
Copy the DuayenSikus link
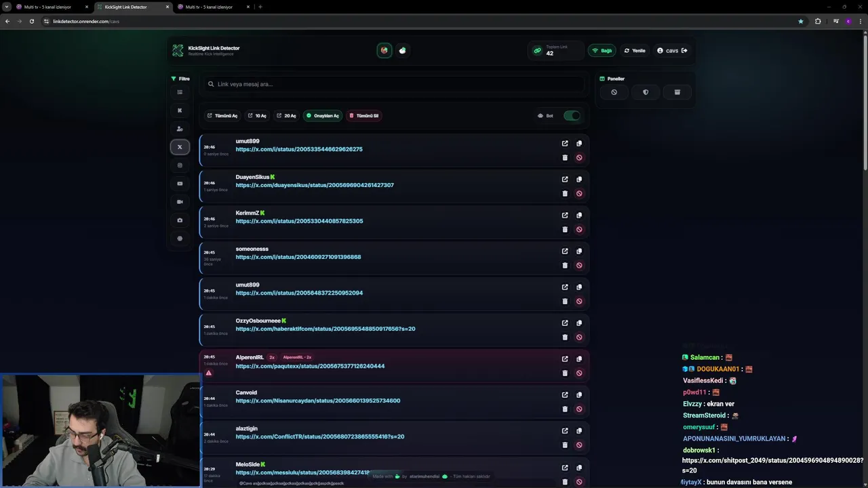click(x=579, y=180)
